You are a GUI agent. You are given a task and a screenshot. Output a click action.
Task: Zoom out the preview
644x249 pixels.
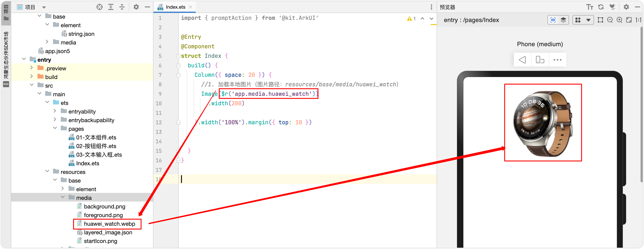(610, 20)
